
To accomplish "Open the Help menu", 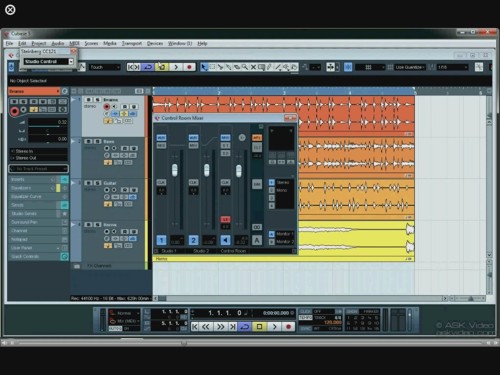I will pyautogui.click(x=202, y=43).
